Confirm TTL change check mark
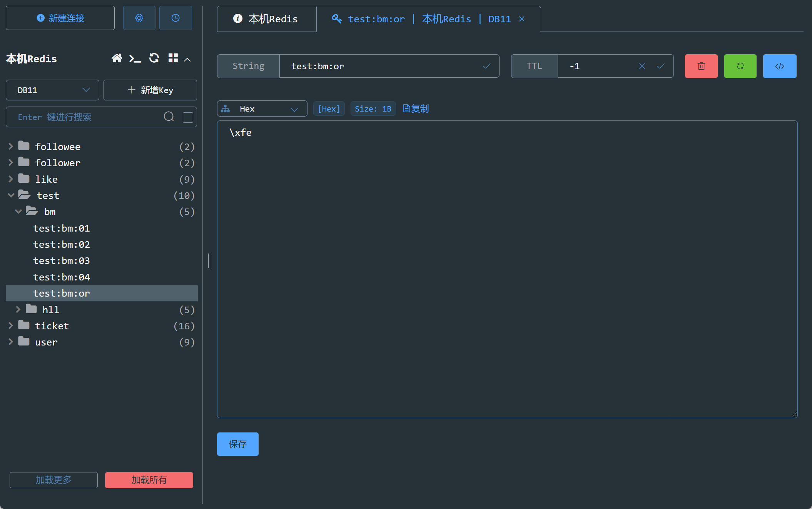 coord(661,66)
